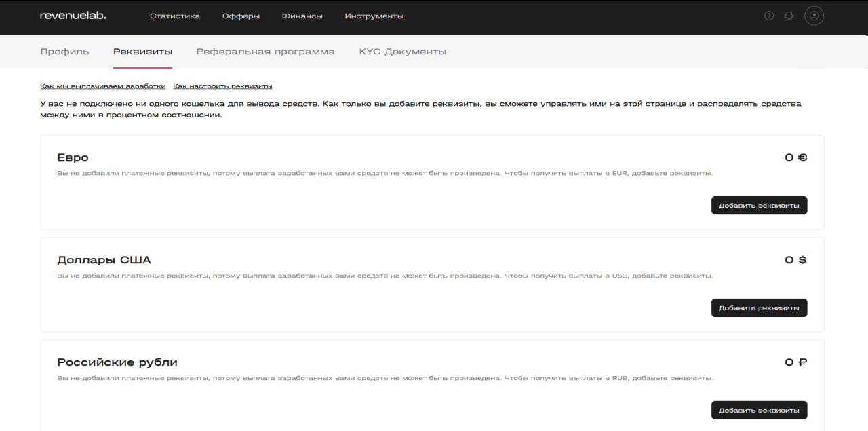Viewport: 868px width, 431px height.
Task: Click the support headset icon
Action: click(x=789, y=16)
